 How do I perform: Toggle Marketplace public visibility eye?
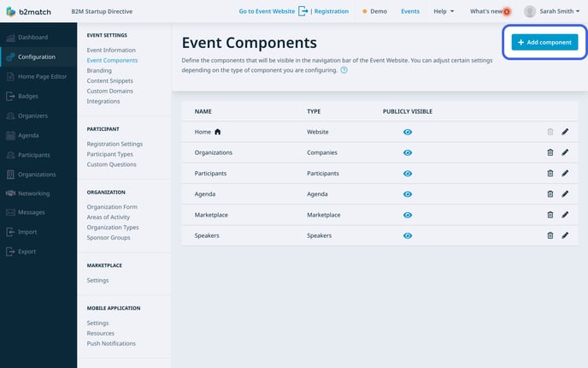[408, 215]
